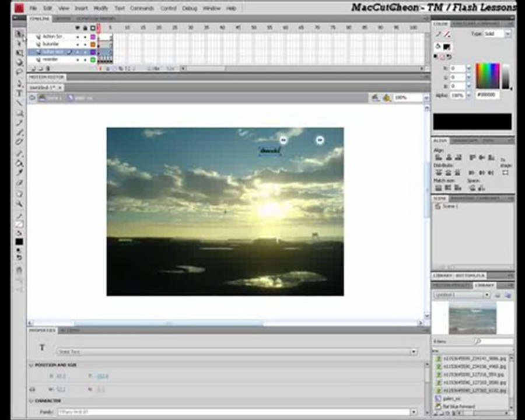Open the Commands menu
The height and width of the screenshot is (420, 525).
point(142,8)
